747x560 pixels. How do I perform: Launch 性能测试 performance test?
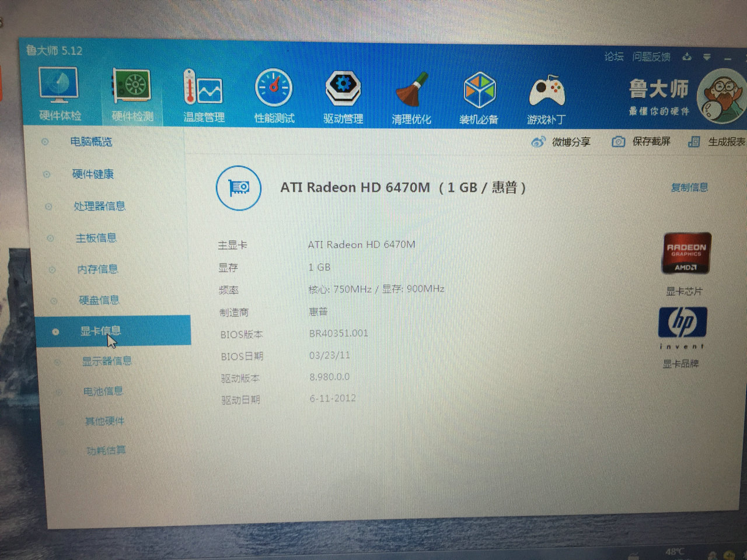pos(274,97)
